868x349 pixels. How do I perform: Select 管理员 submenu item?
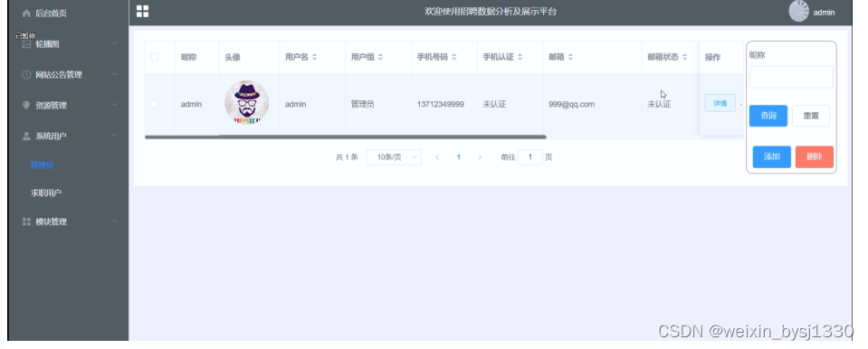42,165
